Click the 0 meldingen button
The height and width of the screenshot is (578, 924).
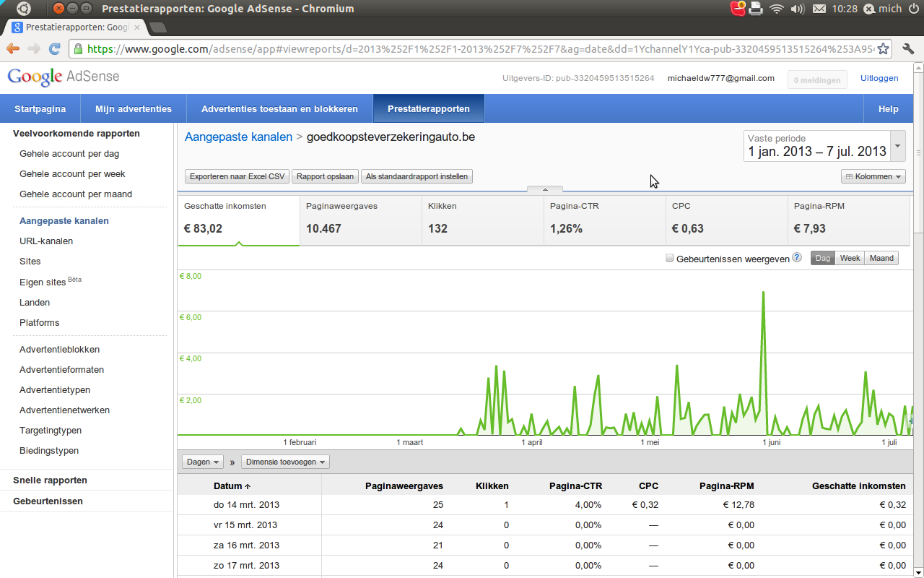[817, 80]
